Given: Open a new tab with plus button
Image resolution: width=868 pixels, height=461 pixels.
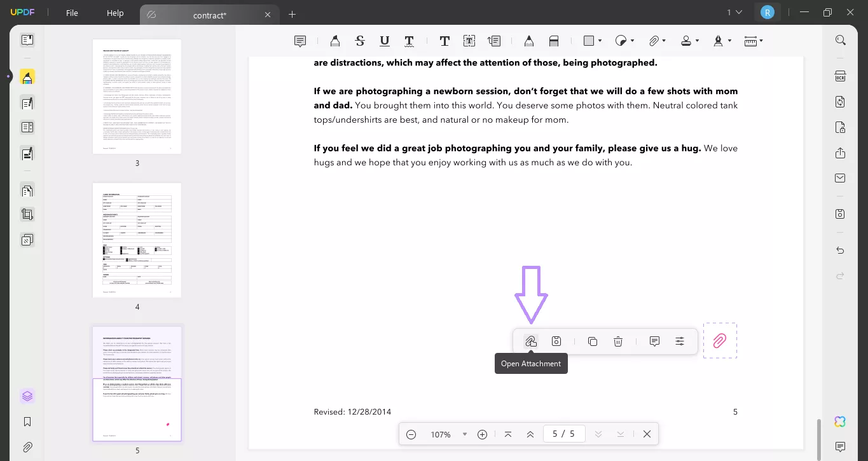Looking at the screenshot, I should coord(293,14).
